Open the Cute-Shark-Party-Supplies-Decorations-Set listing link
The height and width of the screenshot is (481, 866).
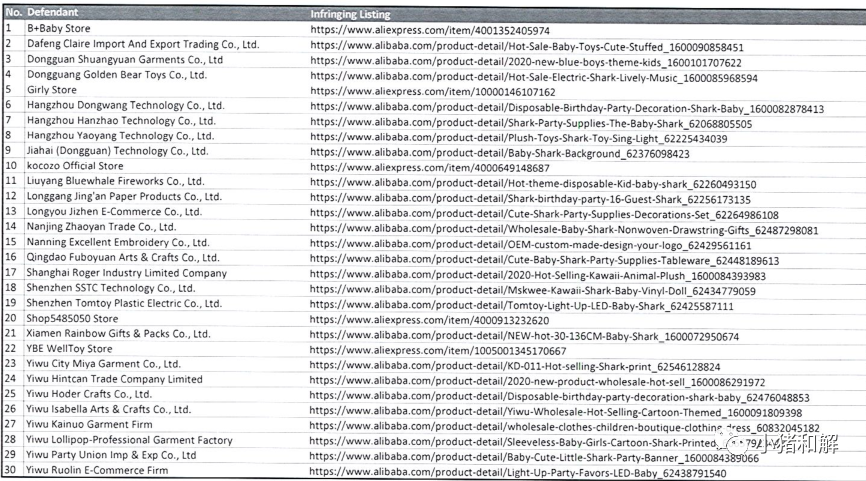544,215
